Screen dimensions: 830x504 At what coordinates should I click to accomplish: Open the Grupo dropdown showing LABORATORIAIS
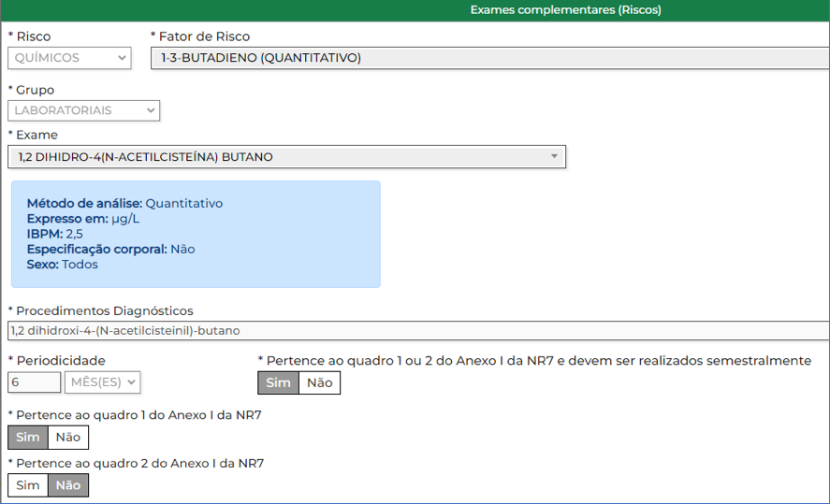pos(84,110)
